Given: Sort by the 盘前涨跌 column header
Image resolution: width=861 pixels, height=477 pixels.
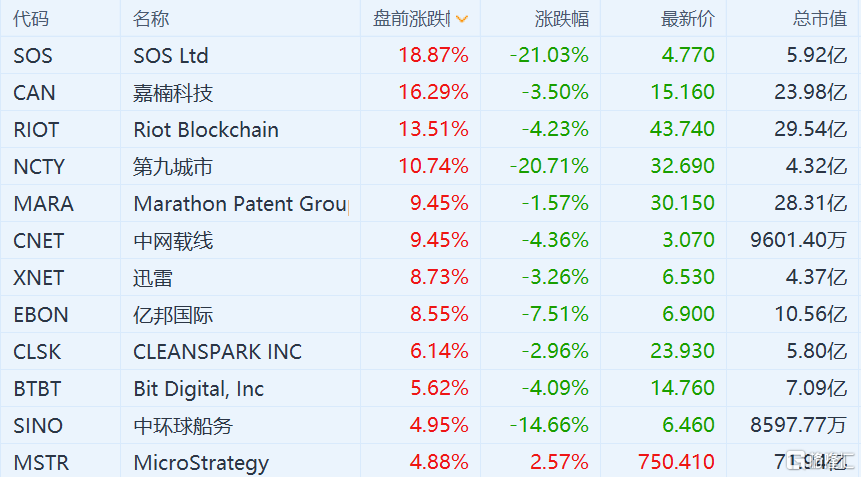Looking at the screenshot, I should (x=412, y=19).
